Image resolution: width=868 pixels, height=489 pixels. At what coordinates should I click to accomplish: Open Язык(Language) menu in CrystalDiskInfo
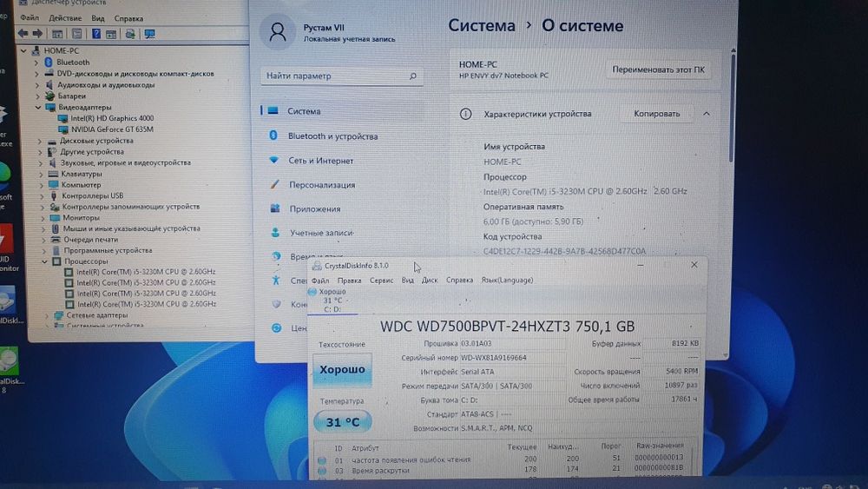click(507, 280)
